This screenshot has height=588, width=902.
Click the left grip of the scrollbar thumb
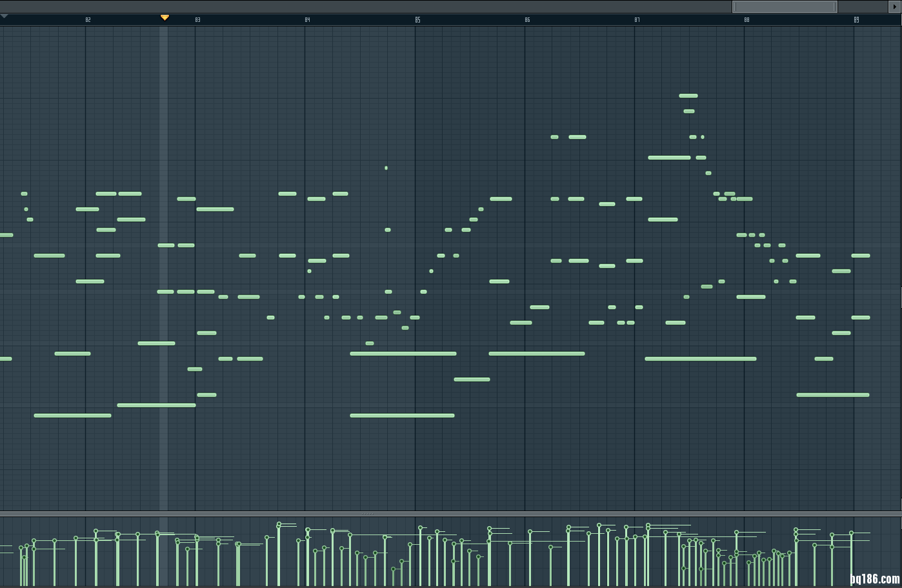click(x=734, y=6)
